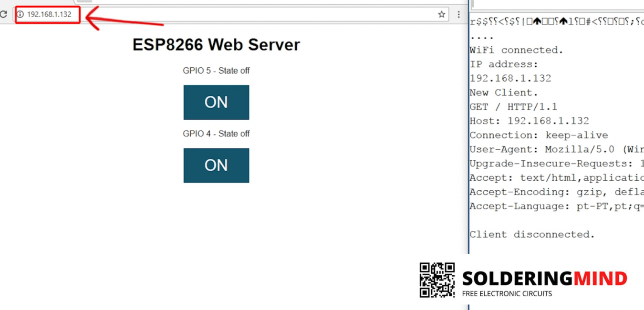Click the WiFi connected. log line
Screen dimensions: 644x310
click(x=517, y=50)
